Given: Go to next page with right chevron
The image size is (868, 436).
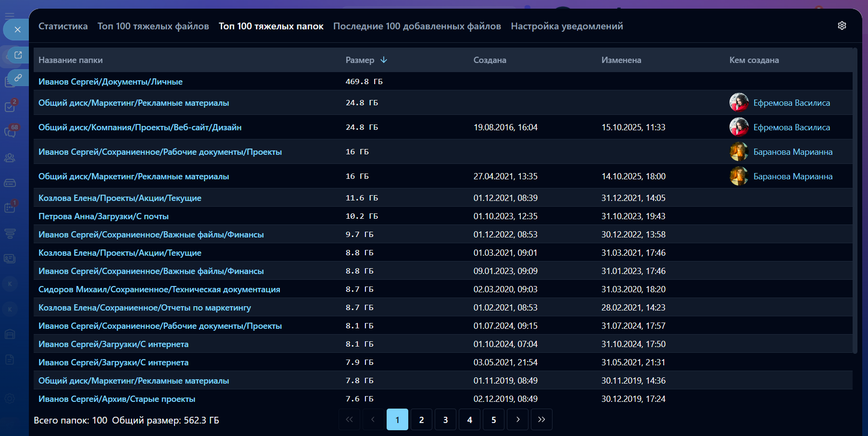Looking at the screenshot, I should tap(517, 420).
